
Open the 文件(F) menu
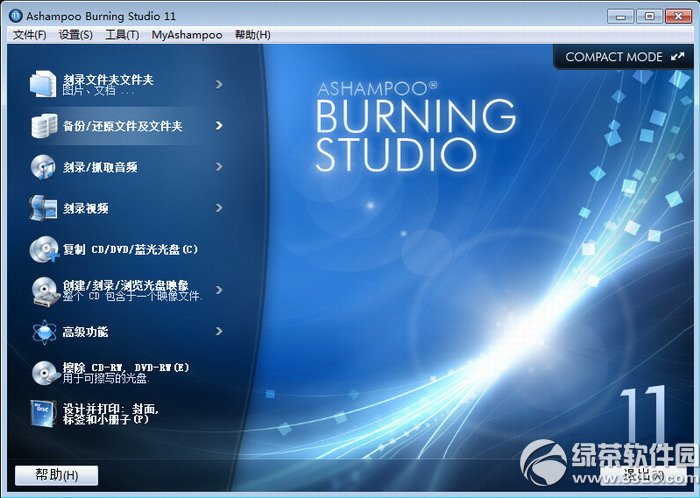coord(29,35)
